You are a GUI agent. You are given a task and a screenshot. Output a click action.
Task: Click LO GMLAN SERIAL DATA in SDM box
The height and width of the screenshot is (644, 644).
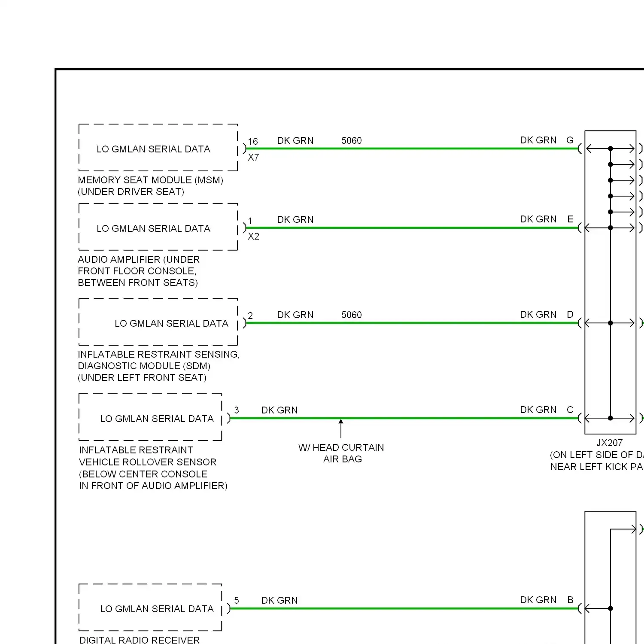click(x=172, y=323)
